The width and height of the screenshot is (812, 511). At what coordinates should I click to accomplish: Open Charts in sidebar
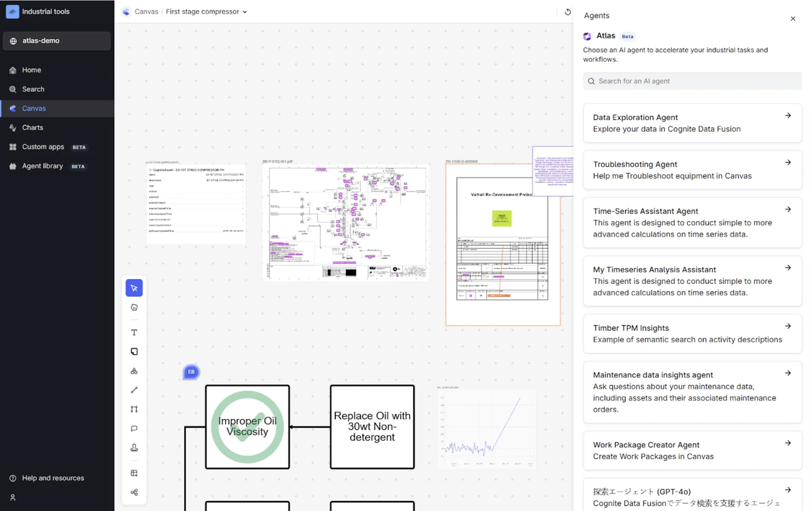point(57,128)
